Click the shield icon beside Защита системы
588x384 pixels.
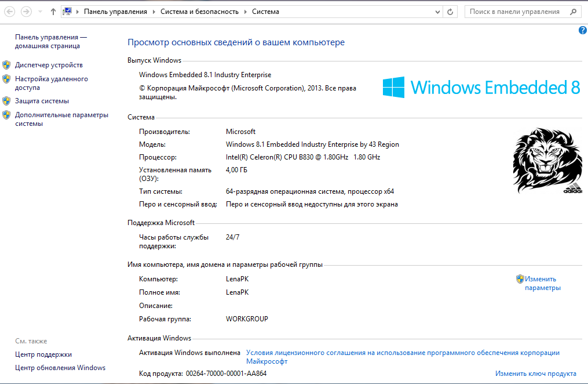coord(6,101)
